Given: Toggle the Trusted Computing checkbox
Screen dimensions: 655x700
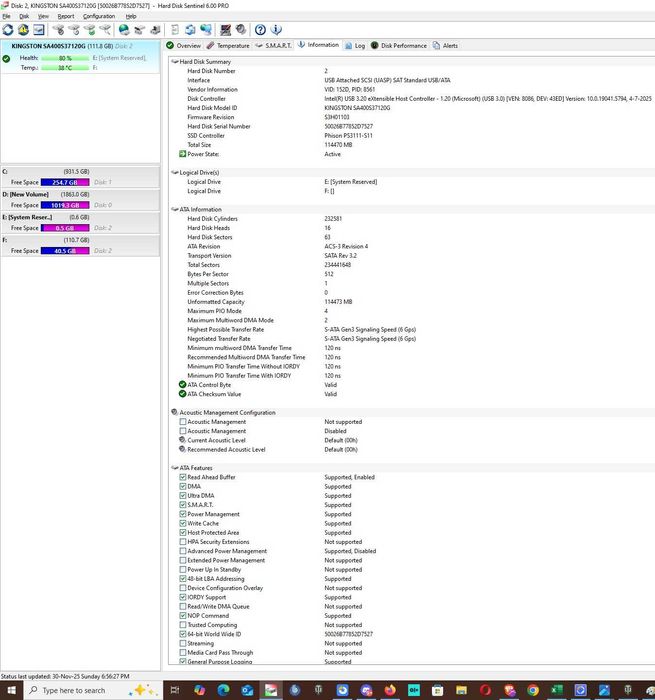Looking at the screenshot, I should [183, 625].
